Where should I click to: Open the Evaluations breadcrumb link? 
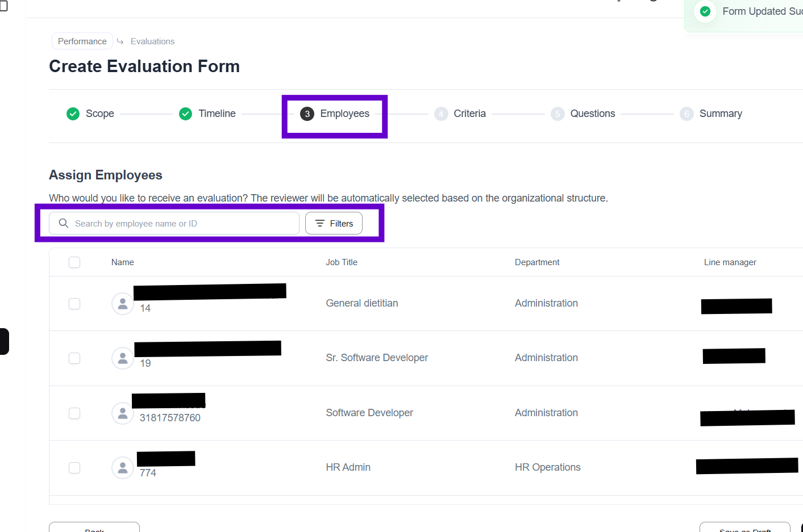point(152,41)
